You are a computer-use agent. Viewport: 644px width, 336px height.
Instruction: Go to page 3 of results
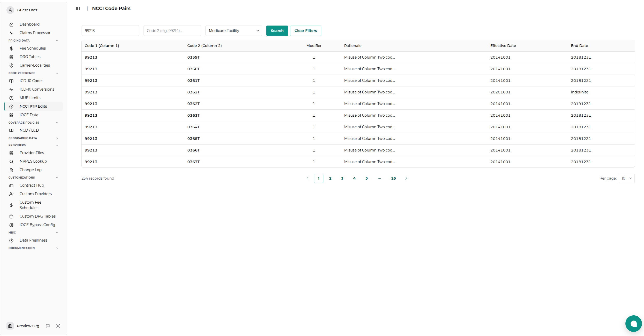342,178
